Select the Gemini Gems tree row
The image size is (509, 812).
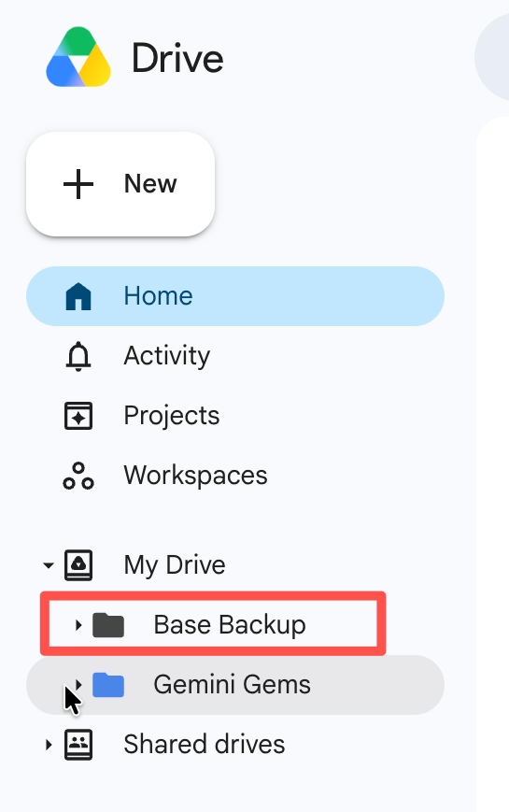(x=235, y=685)
